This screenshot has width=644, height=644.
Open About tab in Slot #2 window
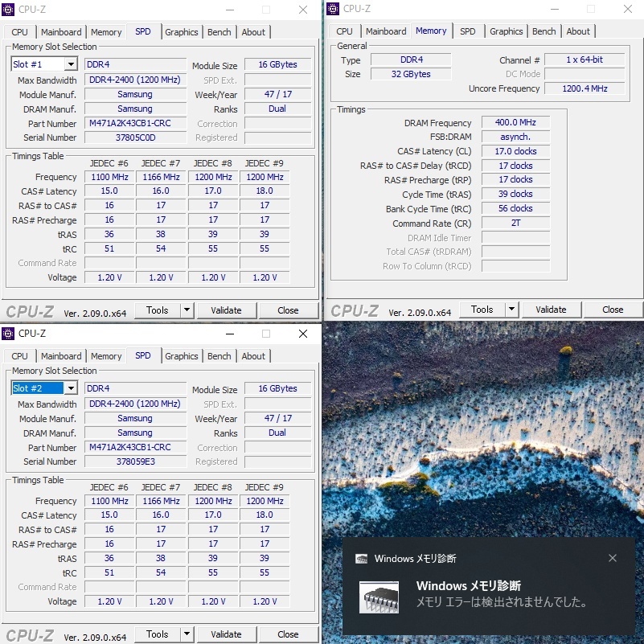[253, 356]
